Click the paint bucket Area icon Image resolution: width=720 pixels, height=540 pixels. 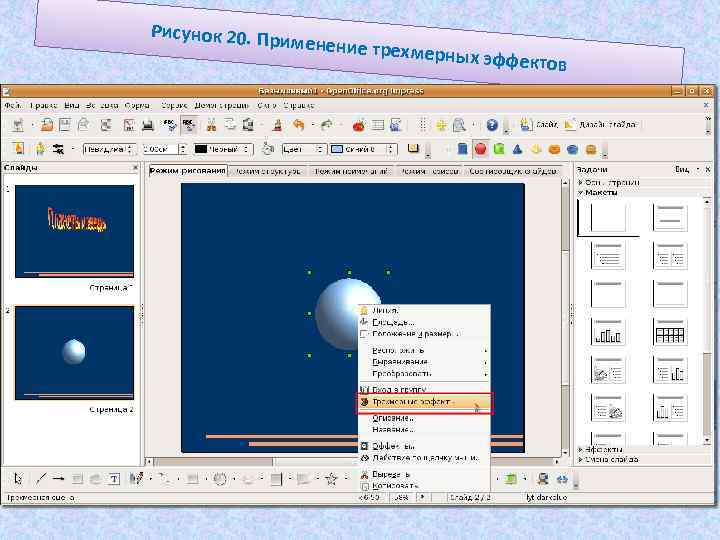click(x=268, y=149)
